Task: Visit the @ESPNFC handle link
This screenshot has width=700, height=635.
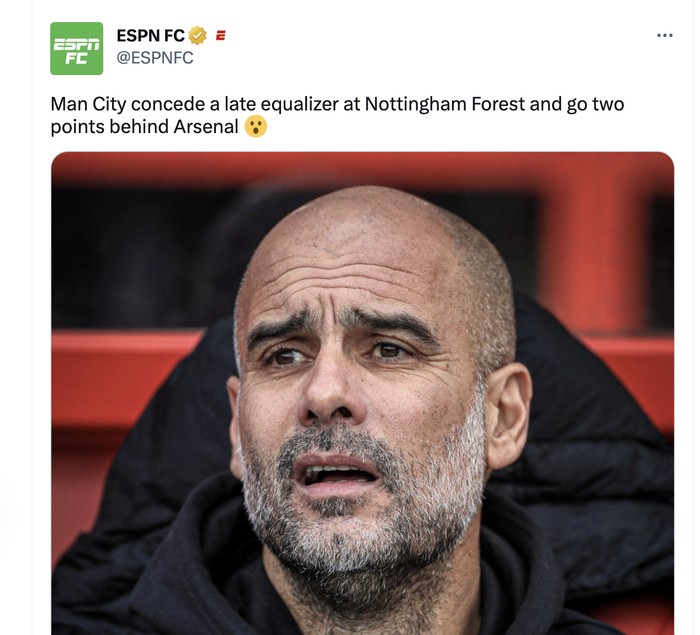Action: click(x=155, y=58)
